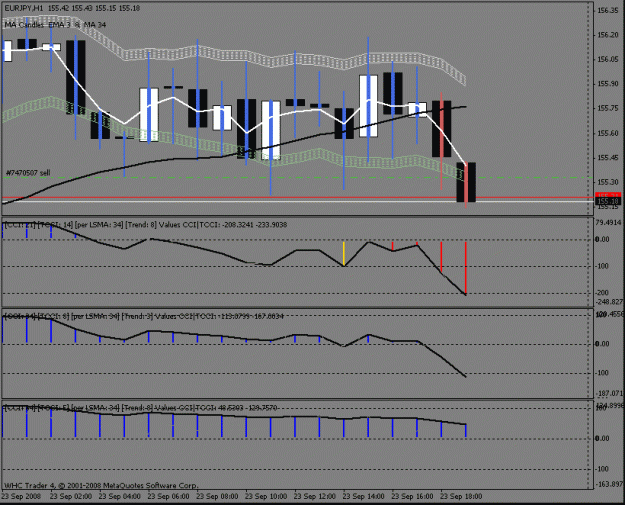Click the 23 Sep 08:00 time label
The height and width of the screenshot is (505, 625).
(217, 496)
